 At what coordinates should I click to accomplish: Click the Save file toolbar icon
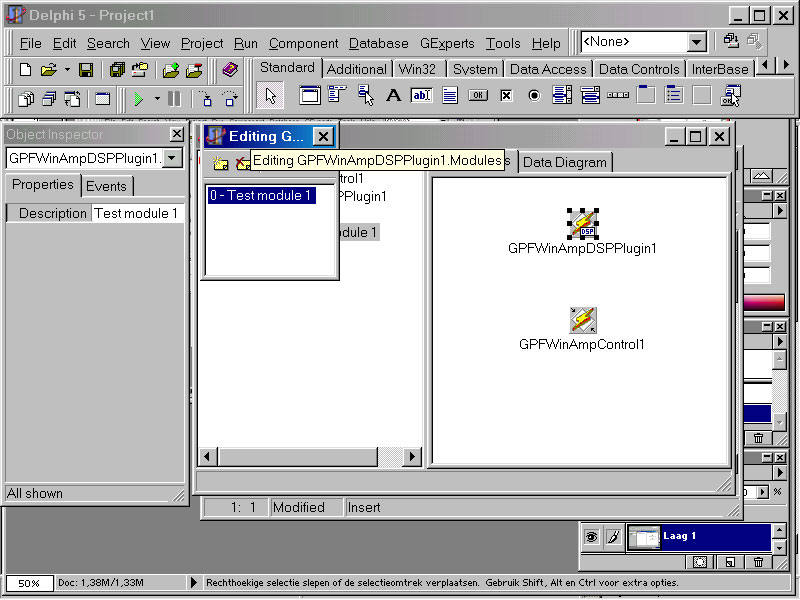[86, 70]
